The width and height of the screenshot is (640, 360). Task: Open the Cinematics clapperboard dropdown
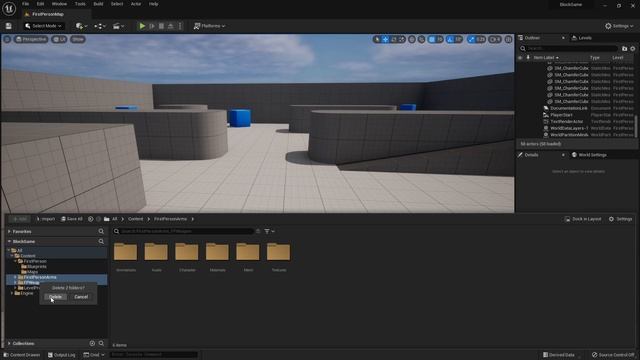click(118, 26)
